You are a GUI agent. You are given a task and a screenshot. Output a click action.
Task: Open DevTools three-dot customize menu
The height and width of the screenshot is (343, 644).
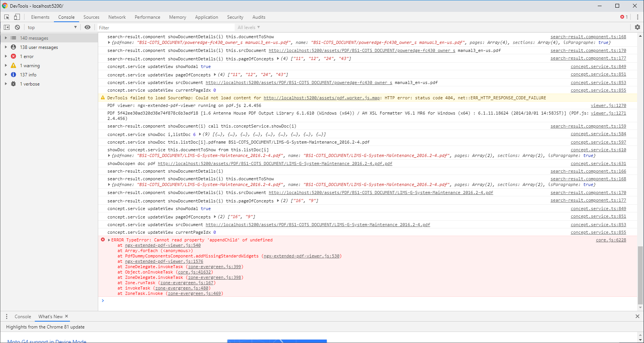coord(638,17)
